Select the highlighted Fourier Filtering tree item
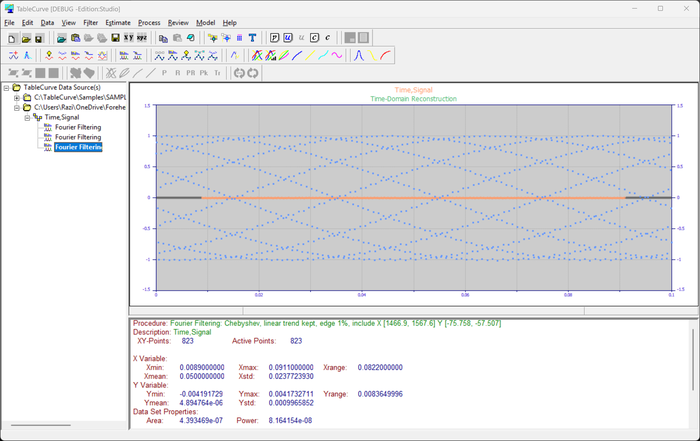Image resolution: width=700 pixels, height=441 pixels. (x=78, y=147)
